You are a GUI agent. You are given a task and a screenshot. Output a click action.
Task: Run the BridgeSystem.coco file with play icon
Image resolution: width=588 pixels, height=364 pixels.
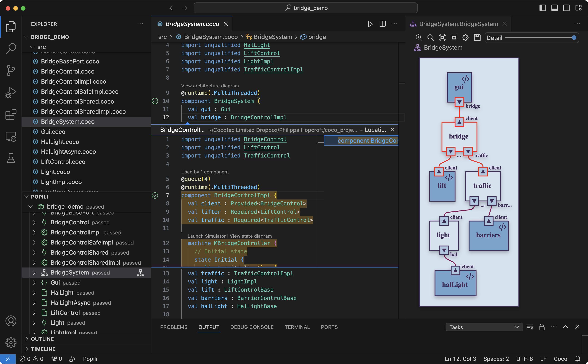click(370, 24)
